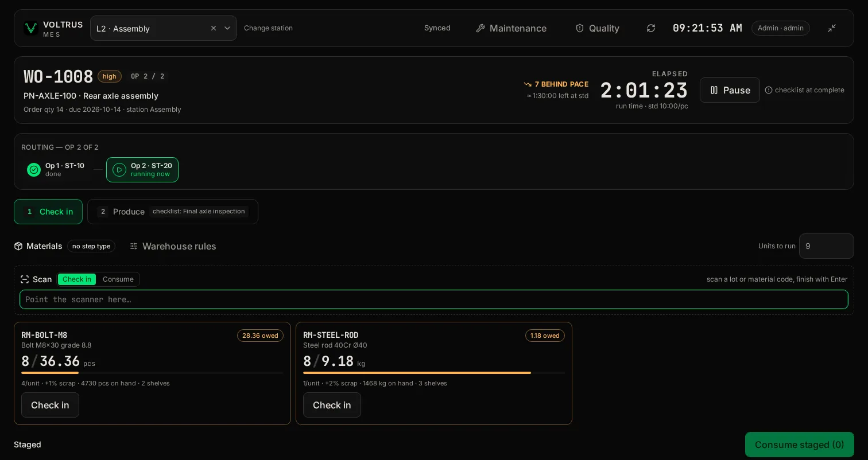Click the 2:01:23 elapsed timer
868x460 pixels.
644,91
